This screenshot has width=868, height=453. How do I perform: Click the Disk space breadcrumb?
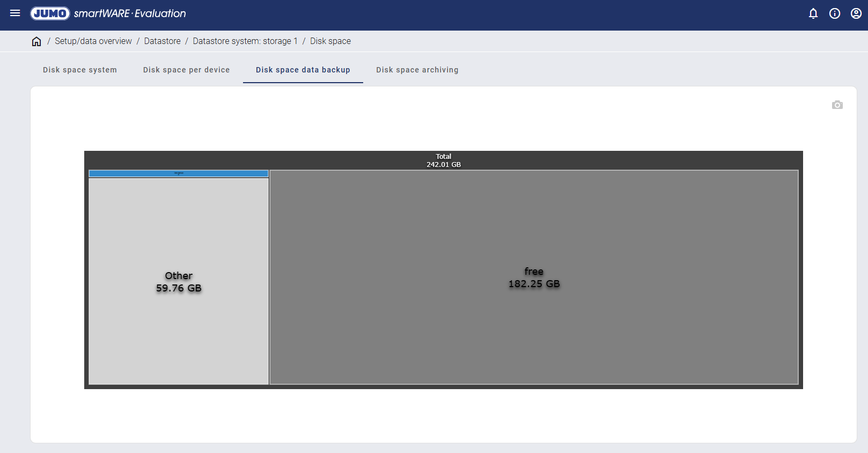(330, 41)
